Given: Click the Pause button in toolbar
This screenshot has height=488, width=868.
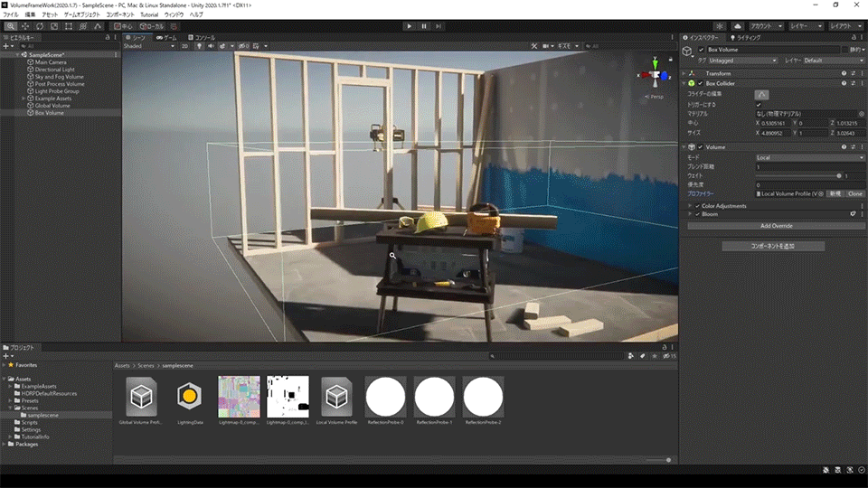Looking at the screenshot, I should [424, 26].
